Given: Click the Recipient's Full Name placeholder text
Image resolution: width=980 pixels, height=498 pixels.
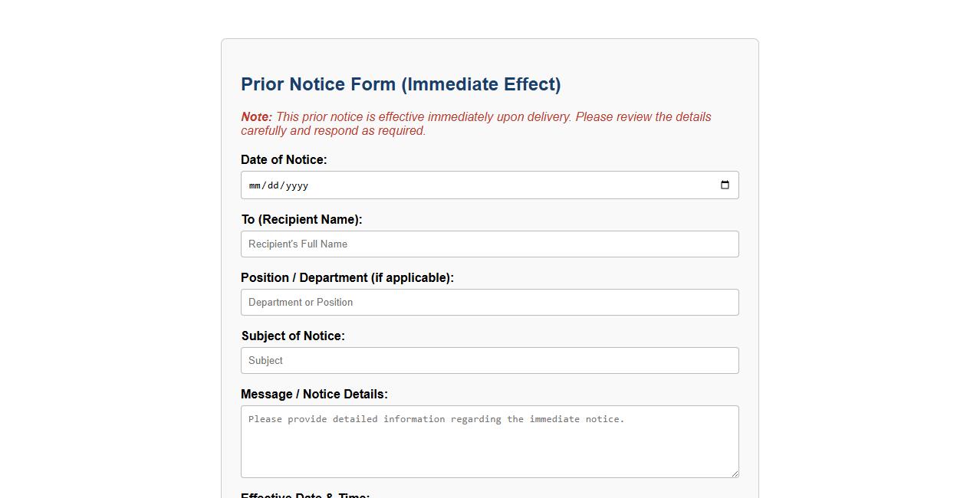Looking at the screenshot, I should pyautogui.click(x=298, y=244).
